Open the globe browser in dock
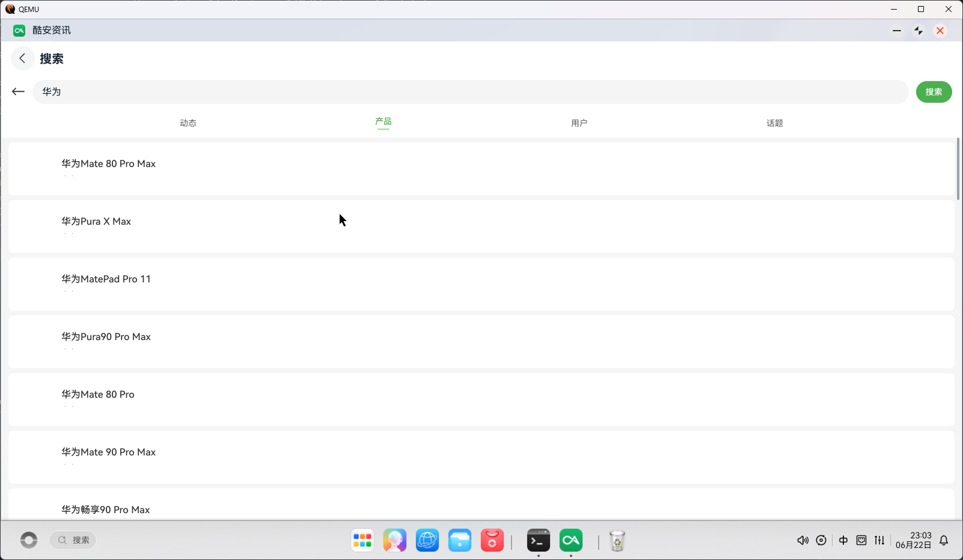963x560 pixels. pos(427,541)
